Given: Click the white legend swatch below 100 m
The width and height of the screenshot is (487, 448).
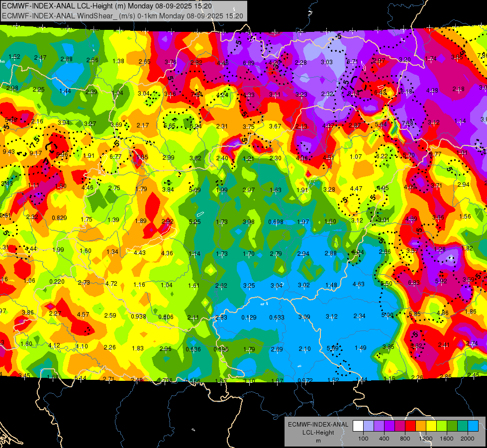Looking at the screenshot, I should tap(358, 426).
